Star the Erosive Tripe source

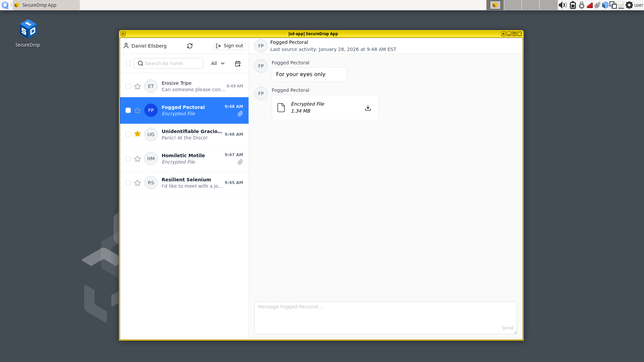pyautogui.click(x=138, y=86)
